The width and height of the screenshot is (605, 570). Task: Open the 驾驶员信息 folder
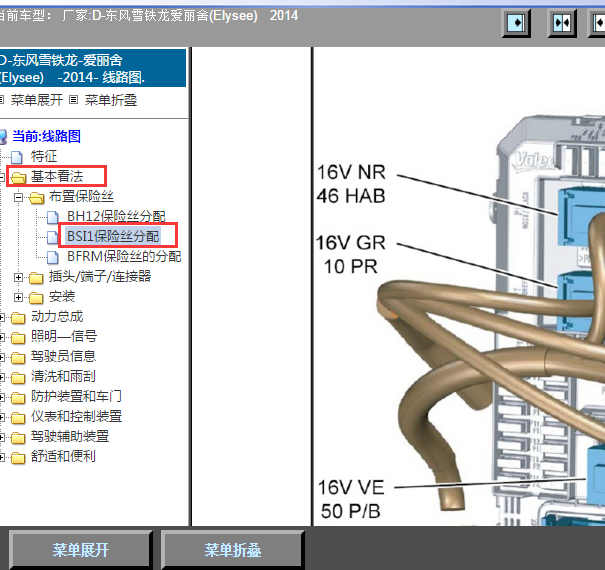(63, 356)
